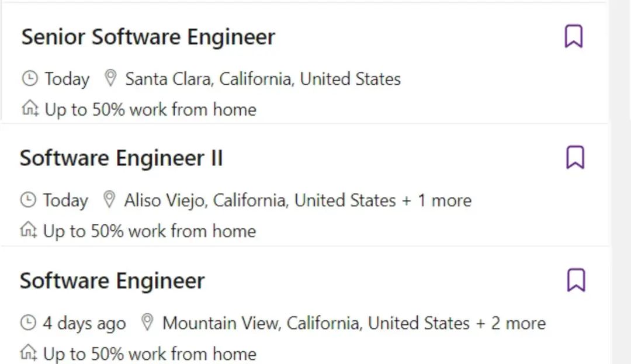631x364 pixels.
Task: Select Santa Clara, California, United States location text
Action: click(263, 79)
